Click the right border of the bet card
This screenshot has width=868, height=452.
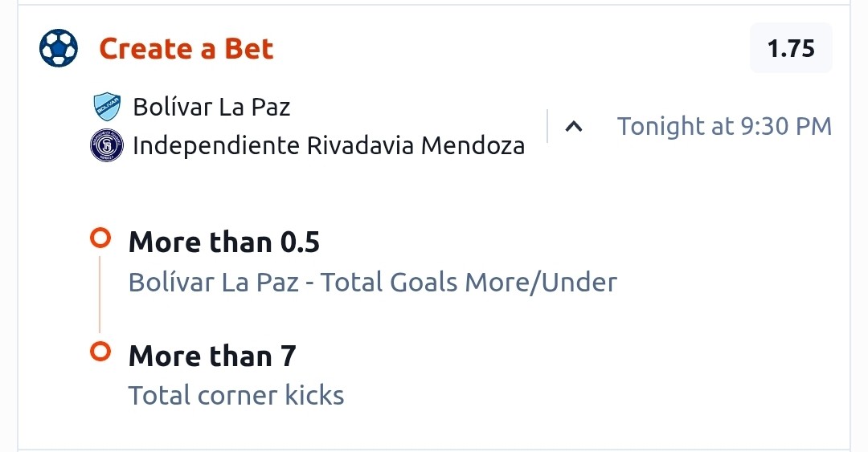pyautogui.click(x=850, y=227)
